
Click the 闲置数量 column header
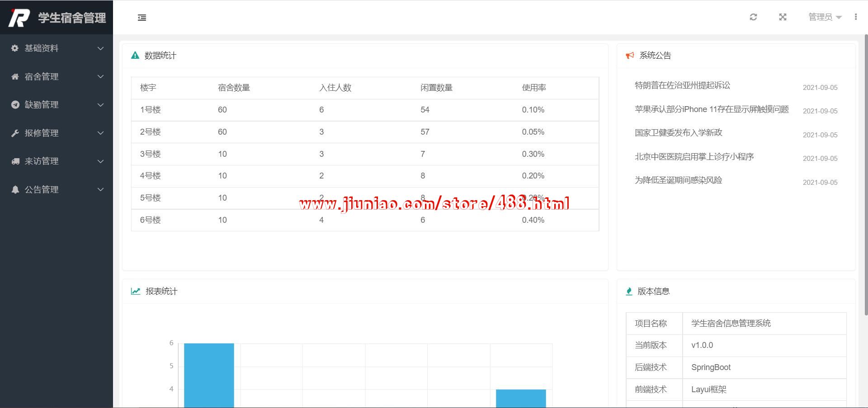pyautogui.click(x=436, y=88)
